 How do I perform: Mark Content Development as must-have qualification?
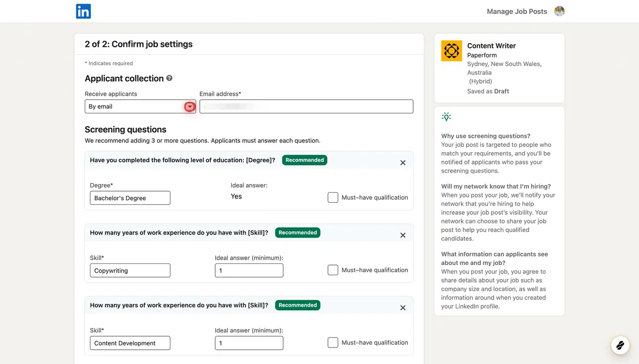tap(333, 342)
